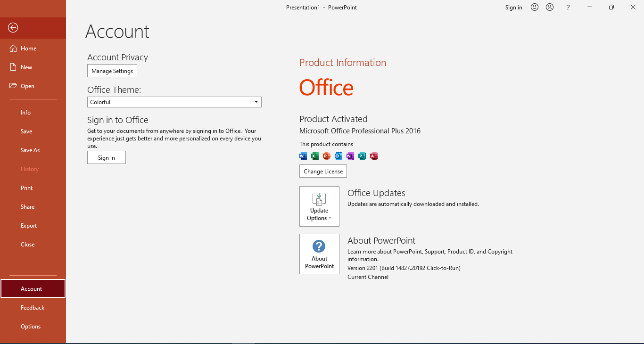
Task: Expand the Update Options menu
Action: 319,206
